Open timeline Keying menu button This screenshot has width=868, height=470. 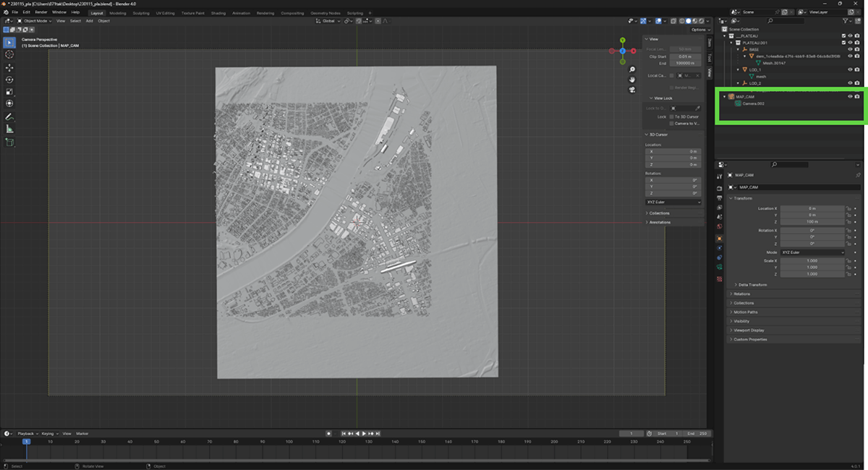click(48, 433)
